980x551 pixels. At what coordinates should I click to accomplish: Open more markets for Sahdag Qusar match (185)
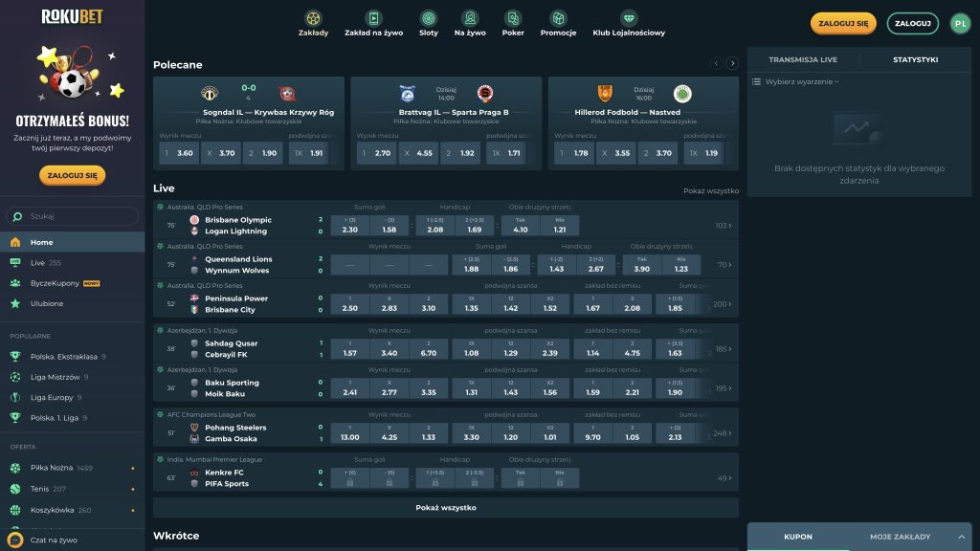[724, 349]
